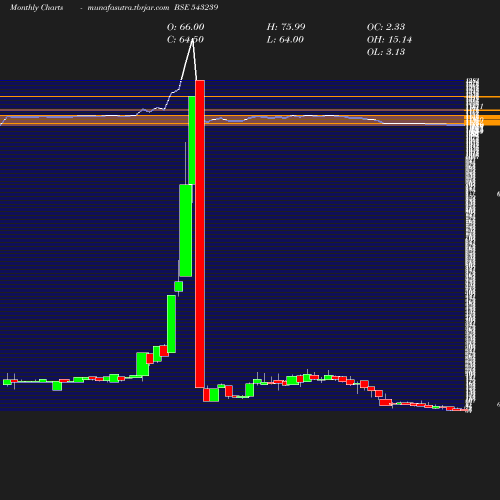The image size is (500, 500).
Task: Click the 'OH: 15.14' value
Action: point(389,40)
